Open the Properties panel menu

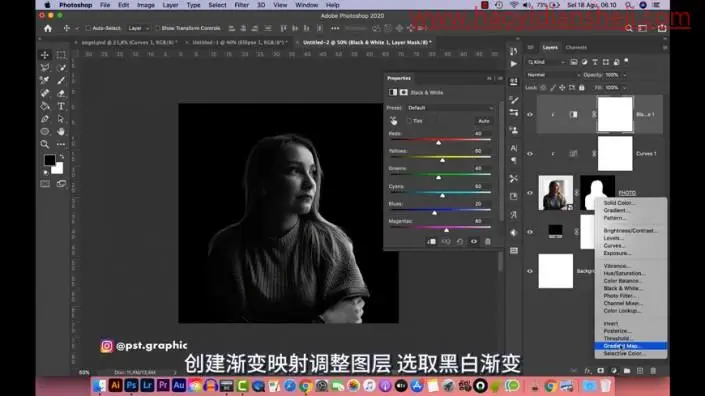click(500, 78)
